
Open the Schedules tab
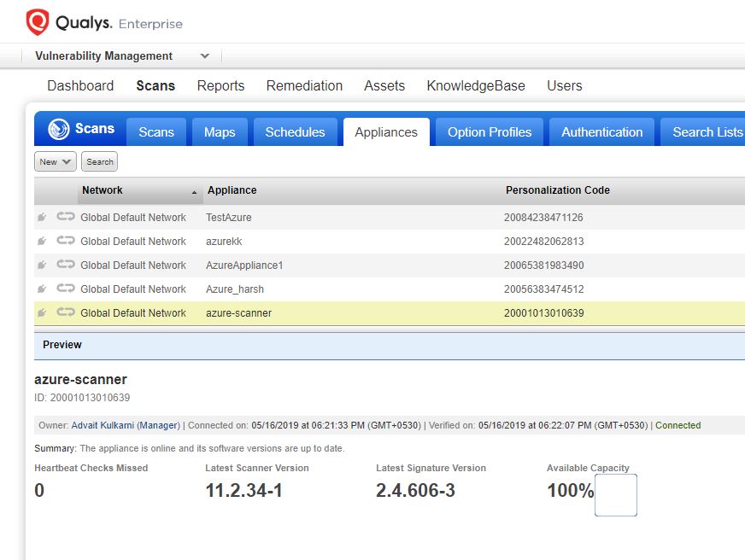click(295, 131)
